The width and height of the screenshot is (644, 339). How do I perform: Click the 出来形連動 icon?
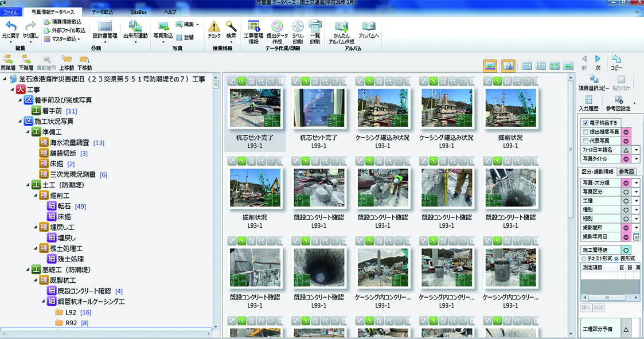(135, 26)
